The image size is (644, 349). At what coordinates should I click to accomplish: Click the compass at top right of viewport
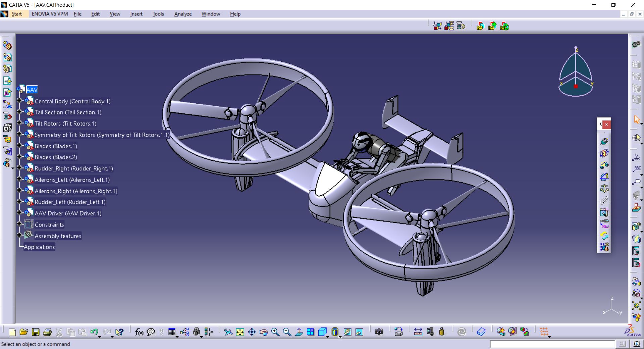click(576, 71)
